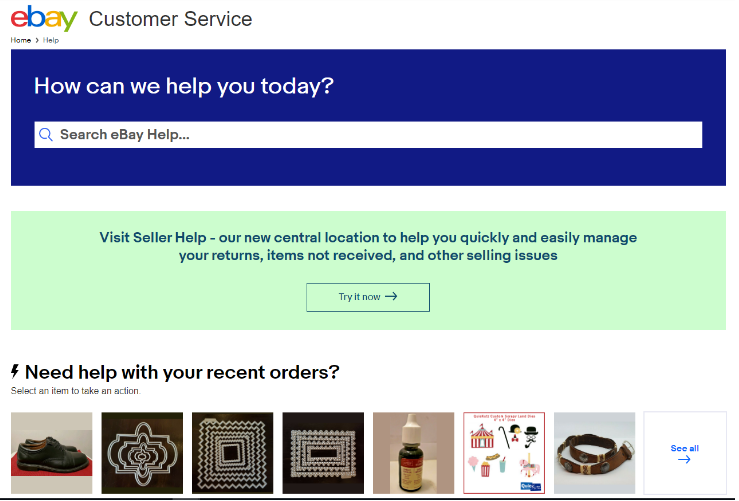Click the eBay logo
The width and height of the screenshot is (739, 501).
click(44, 18)
